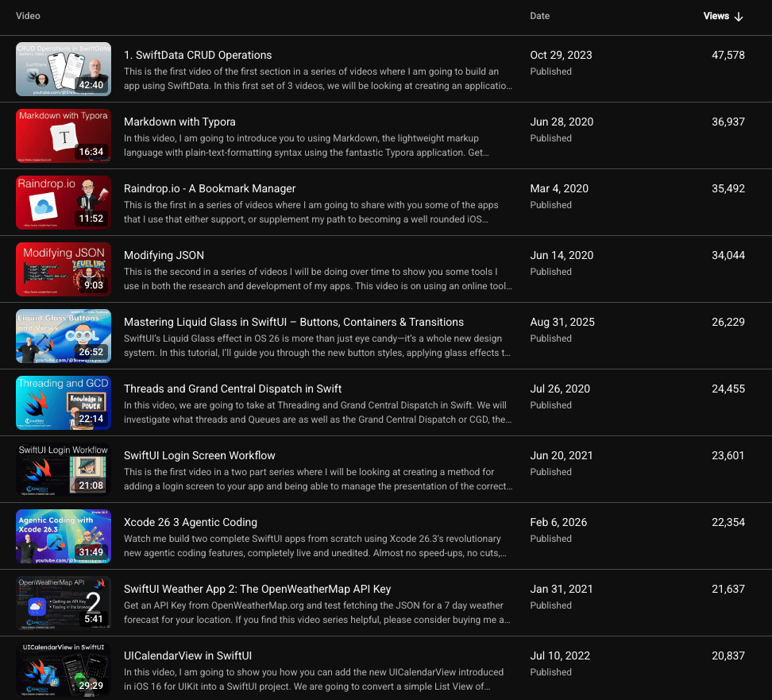Image resolution: width=772 pixels, height=700 pixels.
Task: Click the view count 35,492
Action: [x=728, y=188]
